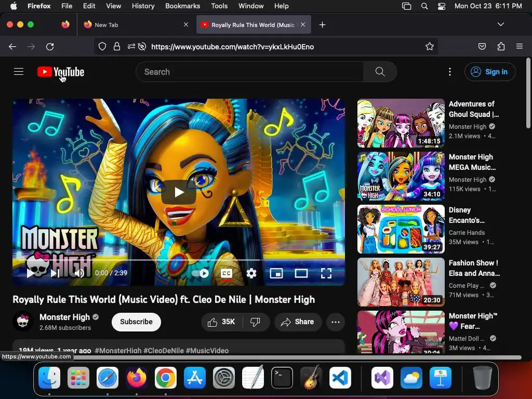Open Fashion Show Elsa and Anna thumbnail

point(401,282)
